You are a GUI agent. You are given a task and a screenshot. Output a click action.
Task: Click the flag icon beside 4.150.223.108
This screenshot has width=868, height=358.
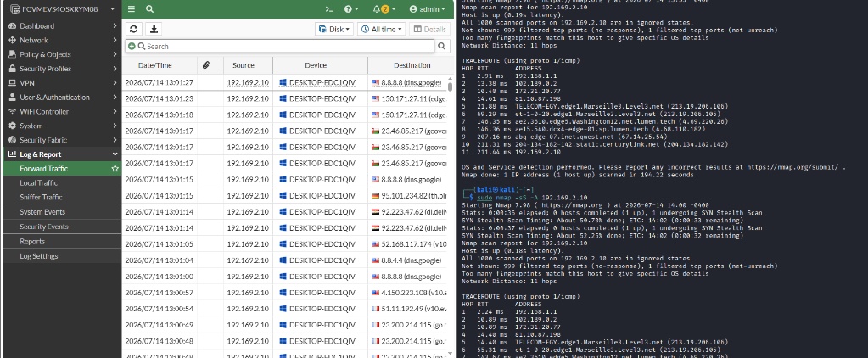pyautogui.click(x=375, y=293)
